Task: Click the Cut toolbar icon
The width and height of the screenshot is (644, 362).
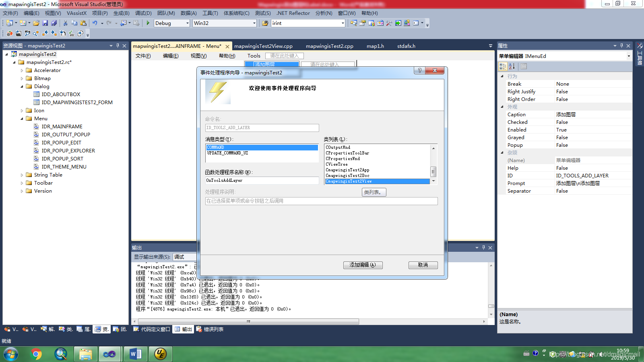Action: (65, 23)
